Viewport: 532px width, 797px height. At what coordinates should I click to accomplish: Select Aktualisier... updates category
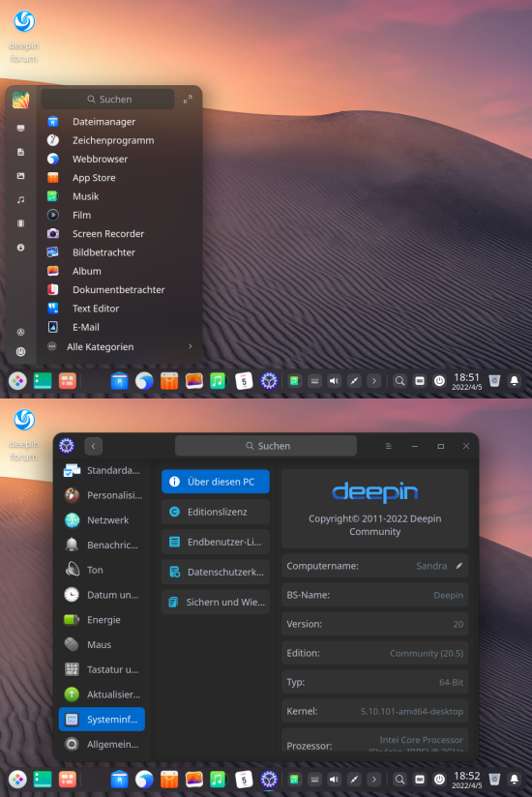(102, 694)
